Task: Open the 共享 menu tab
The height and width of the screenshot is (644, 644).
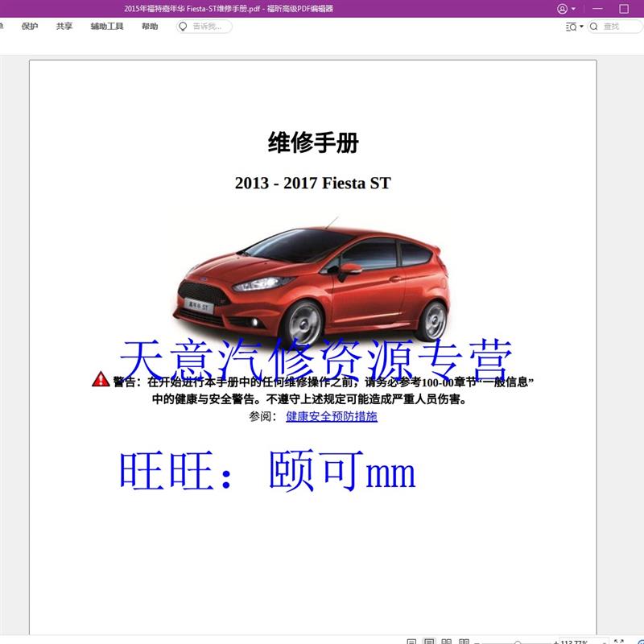Action: (x=64, y=27)
